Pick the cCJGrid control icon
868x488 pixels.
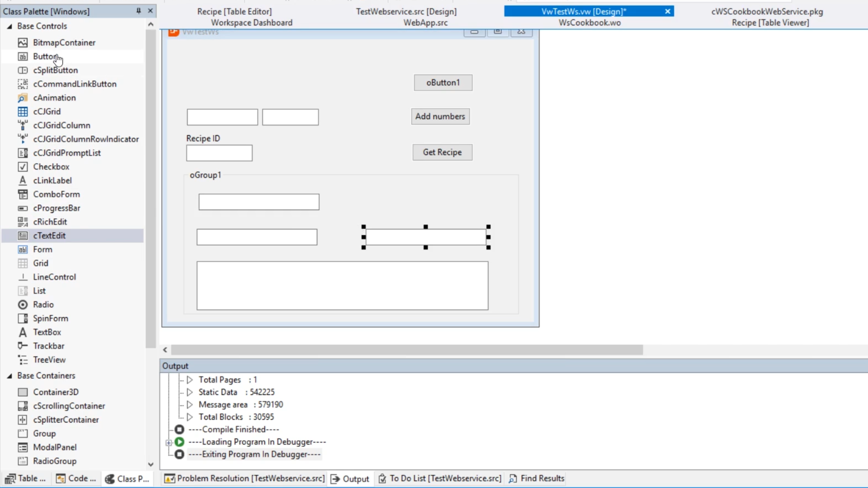[23, 112]
